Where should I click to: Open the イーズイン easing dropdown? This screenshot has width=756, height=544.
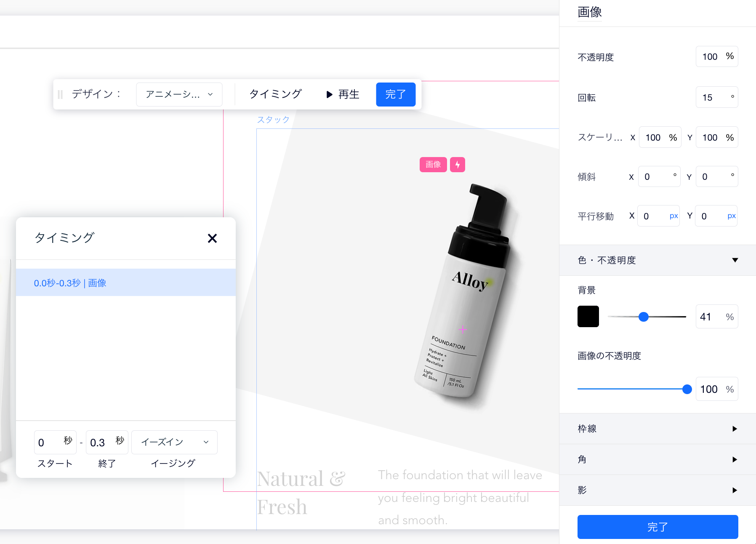pyautogui.click(x=174, y=442)
